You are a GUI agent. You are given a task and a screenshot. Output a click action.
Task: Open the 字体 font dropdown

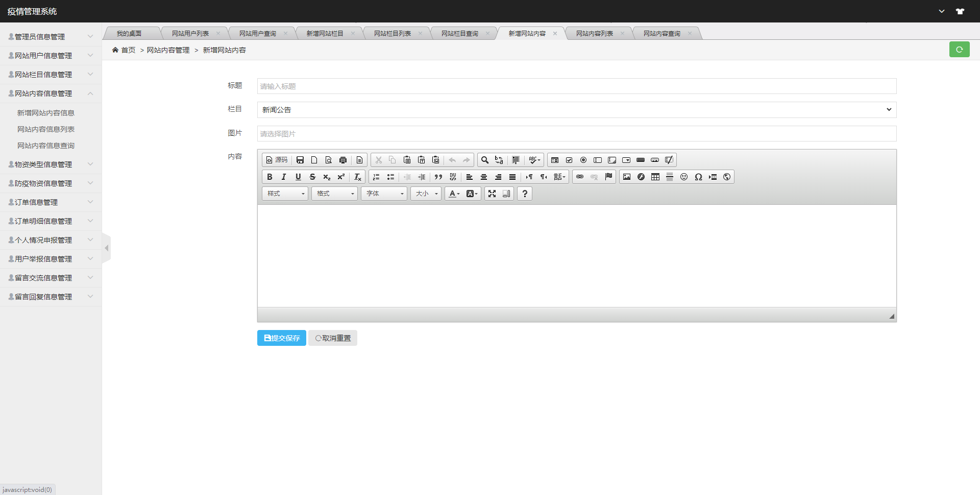pos(384,194)
